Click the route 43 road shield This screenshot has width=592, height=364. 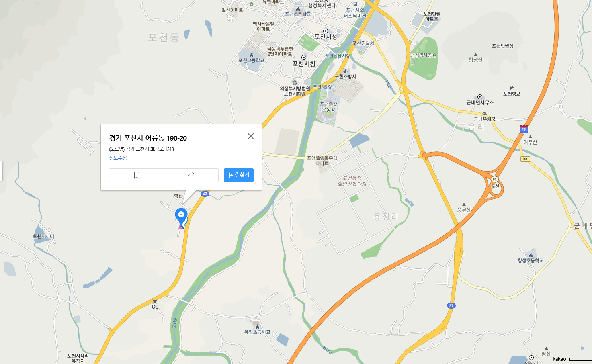[x=205, y=194]
